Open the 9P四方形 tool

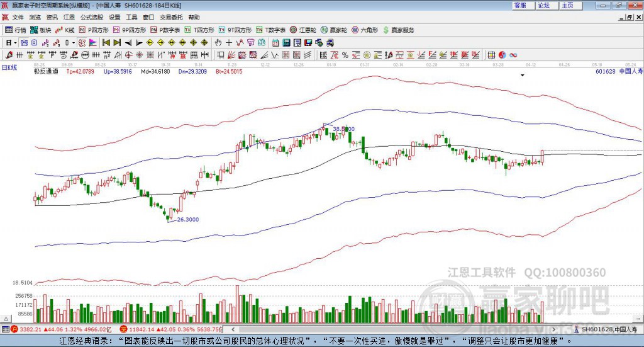(130, 30)
